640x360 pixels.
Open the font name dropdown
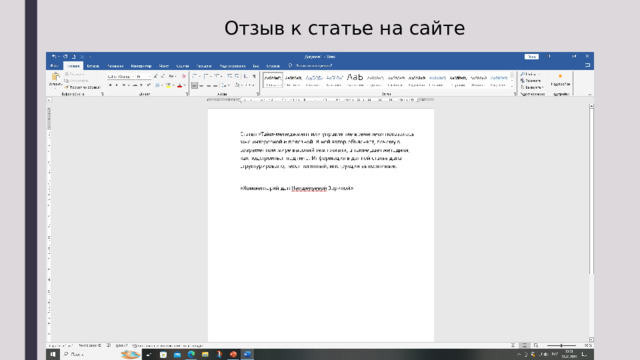coord(133,76)
